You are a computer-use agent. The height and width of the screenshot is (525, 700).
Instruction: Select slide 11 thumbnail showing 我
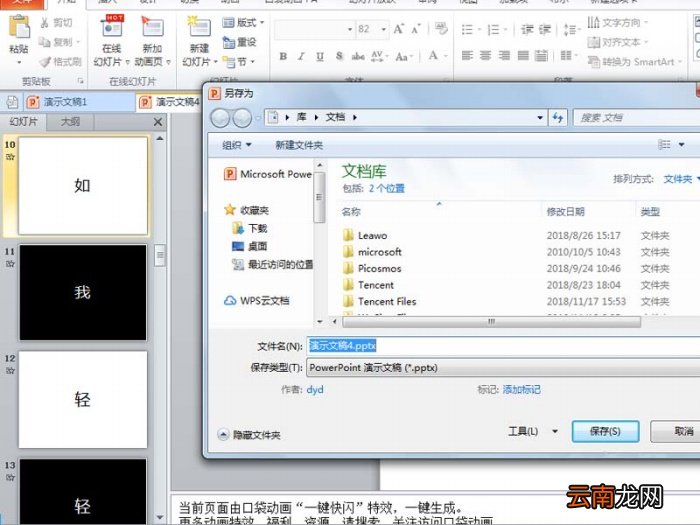coord(83,292)
